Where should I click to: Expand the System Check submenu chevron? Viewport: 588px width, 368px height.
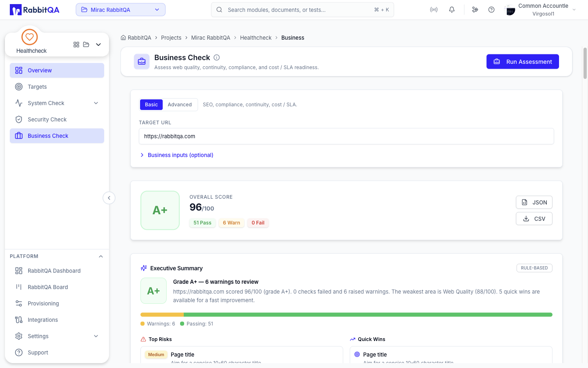(x=96, y=103)
